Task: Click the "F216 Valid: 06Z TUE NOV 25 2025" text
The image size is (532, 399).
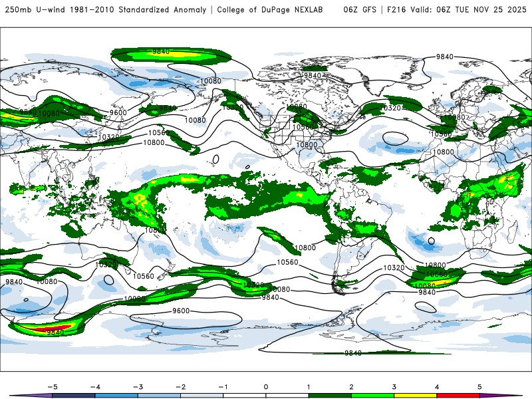Action: (457, 9)
